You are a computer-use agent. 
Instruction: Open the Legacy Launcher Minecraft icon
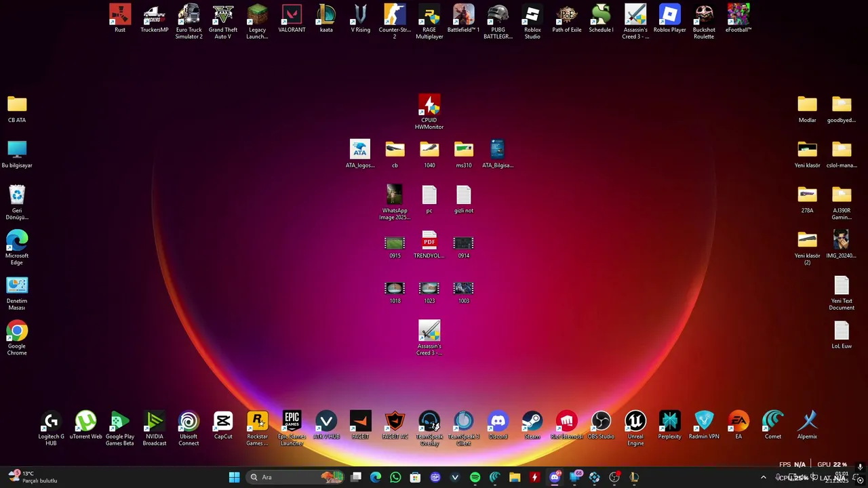pyautogui.click(x=257, y=22)
